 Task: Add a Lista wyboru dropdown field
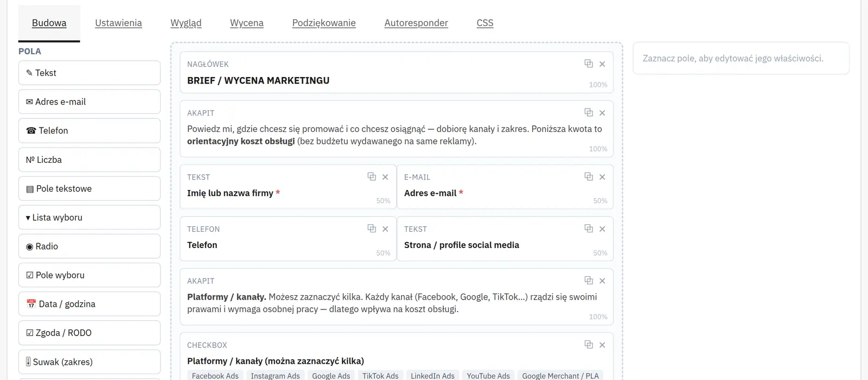click(x=90, y=217)
